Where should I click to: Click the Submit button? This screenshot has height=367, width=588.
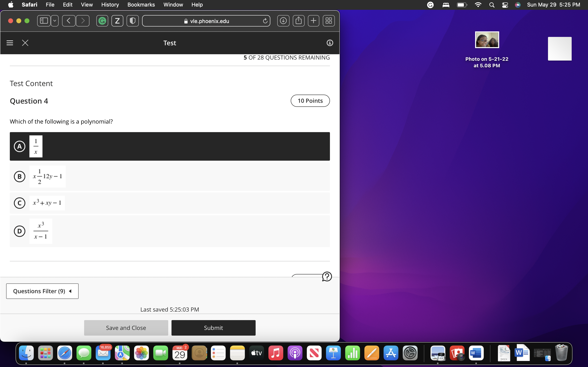point(213,327)
